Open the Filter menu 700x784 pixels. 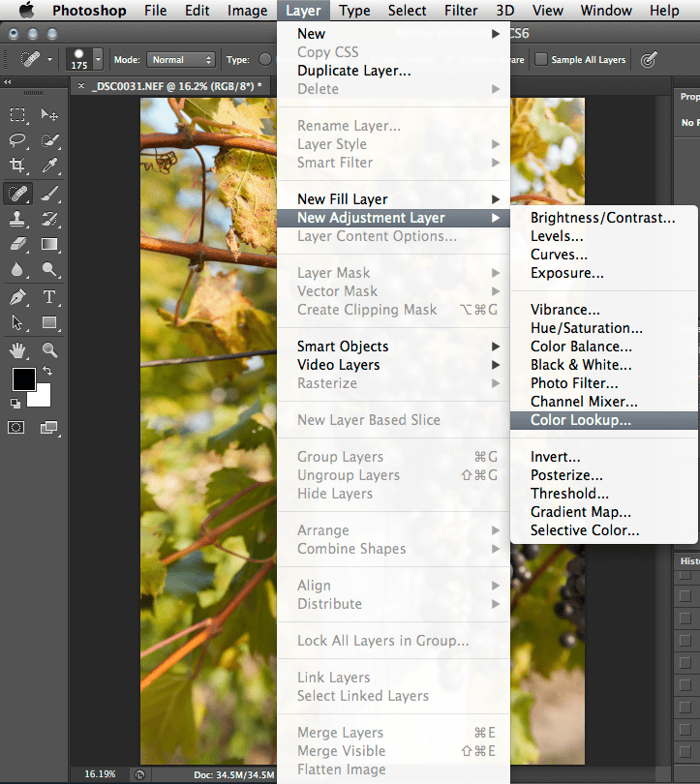pos(461,10)
